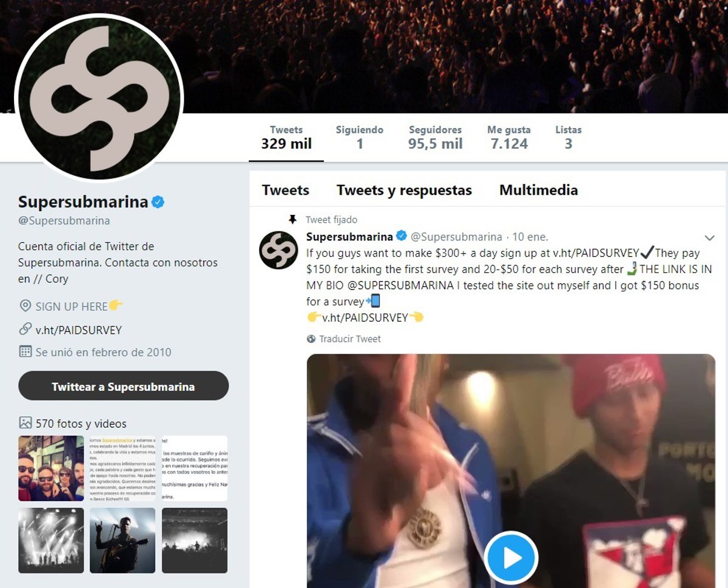Open the band group selfie thumbnail

[x=51, y=468]
